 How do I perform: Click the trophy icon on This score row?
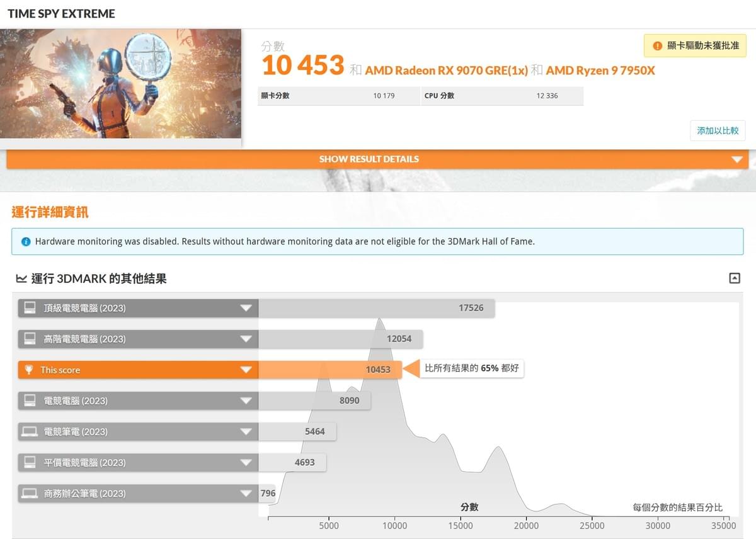coord(28,370)
